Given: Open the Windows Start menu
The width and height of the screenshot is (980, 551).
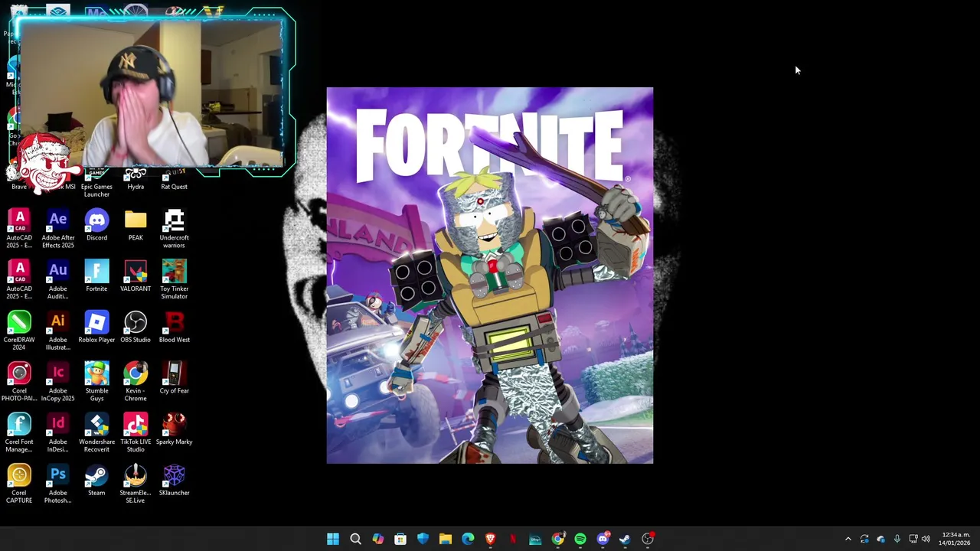Looking at the screenshot, I should (x=333, y=539).
